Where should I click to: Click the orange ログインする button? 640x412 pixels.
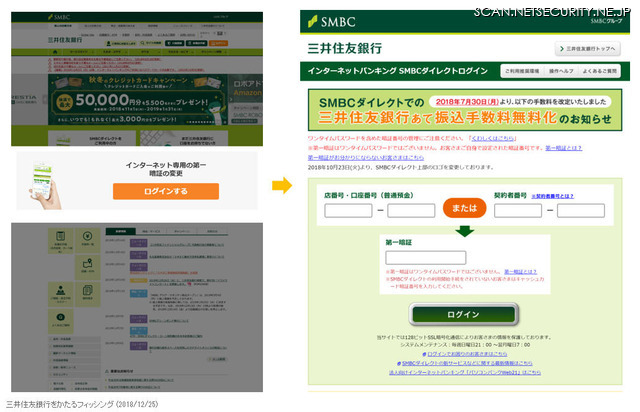click(x=166, y=191)
